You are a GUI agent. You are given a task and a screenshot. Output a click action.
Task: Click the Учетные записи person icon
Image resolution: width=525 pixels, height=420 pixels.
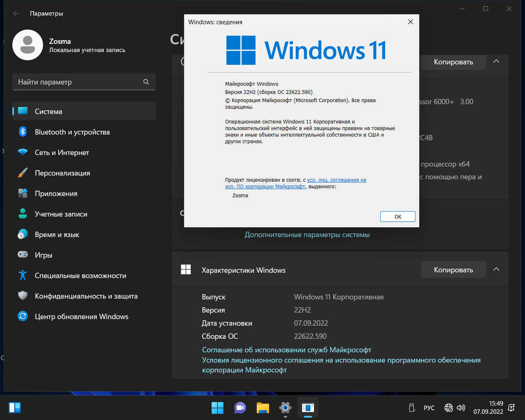[x=23, y=214]
